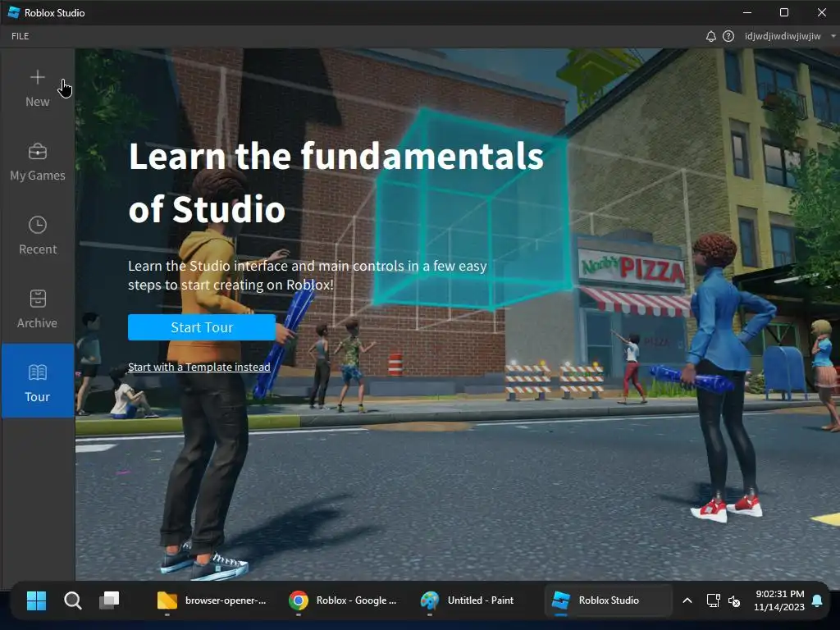This screenshot has width=840, height=630.
Task: Click the notifications bell in Studio header
Action: pyautogui.click(x=711, y=36)
